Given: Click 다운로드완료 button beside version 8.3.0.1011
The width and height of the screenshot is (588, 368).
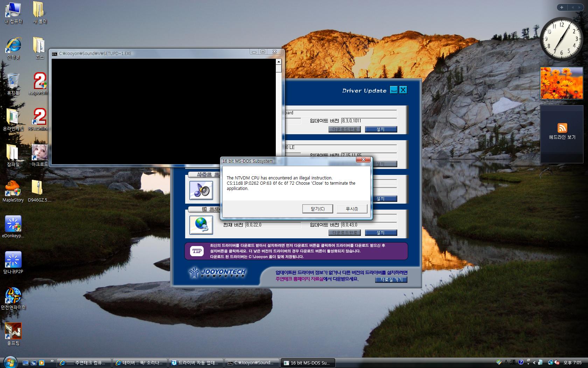Looking at the screenshot, I should 344,129.
